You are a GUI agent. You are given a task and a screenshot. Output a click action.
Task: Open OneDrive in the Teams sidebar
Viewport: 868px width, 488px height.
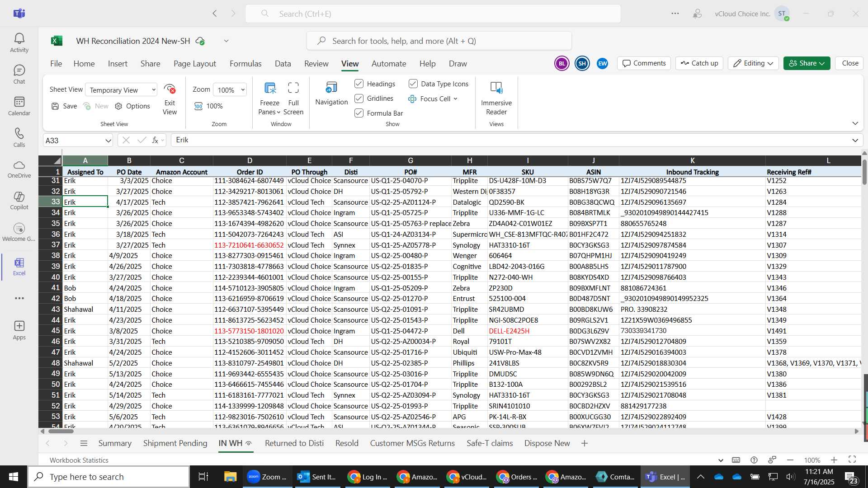[19, 169]
